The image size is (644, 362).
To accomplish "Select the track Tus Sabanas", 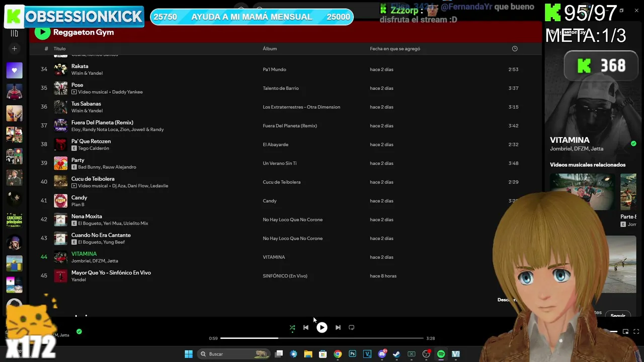I will (x=86, y=104).
